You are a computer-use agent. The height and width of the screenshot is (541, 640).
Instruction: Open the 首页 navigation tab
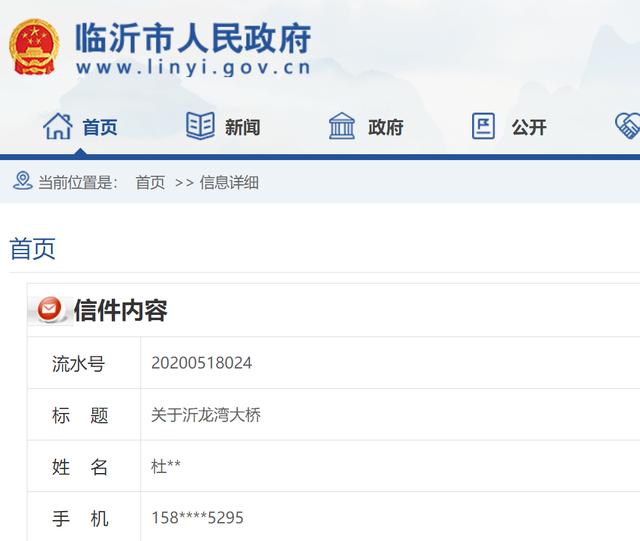[x=100, y=127]
